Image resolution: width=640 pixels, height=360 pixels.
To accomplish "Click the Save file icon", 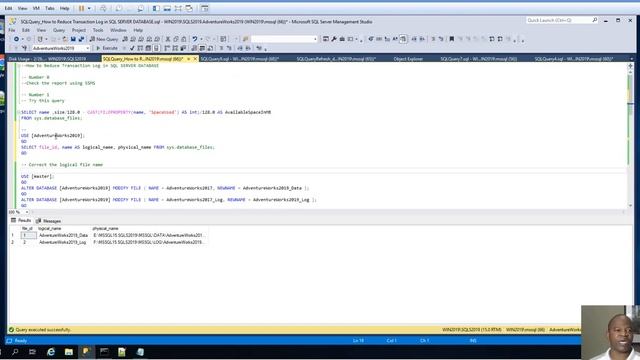I will point(73,39).
